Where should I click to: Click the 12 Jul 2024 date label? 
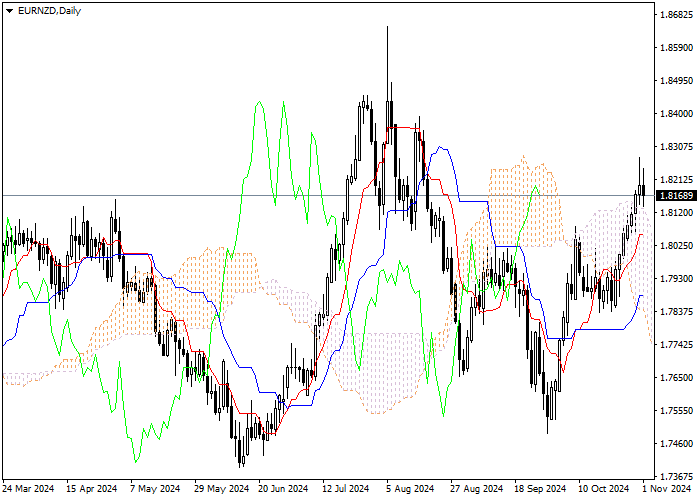(x=346, y=489)
